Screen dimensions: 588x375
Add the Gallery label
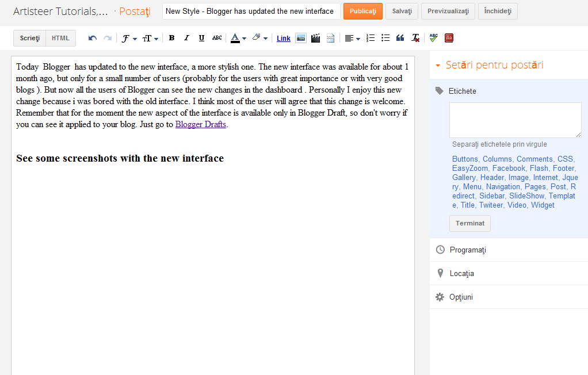point(464,177)
